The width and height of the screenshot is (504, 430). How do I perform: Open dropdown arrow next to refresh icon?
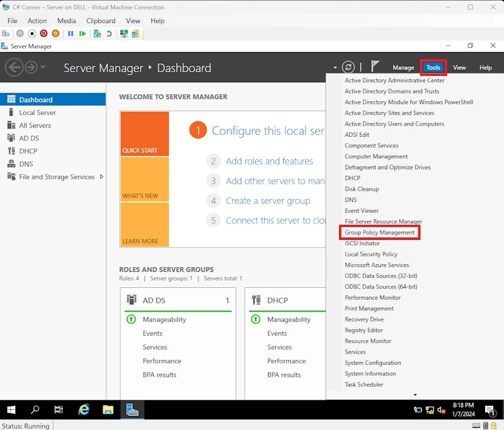(335, 68)
